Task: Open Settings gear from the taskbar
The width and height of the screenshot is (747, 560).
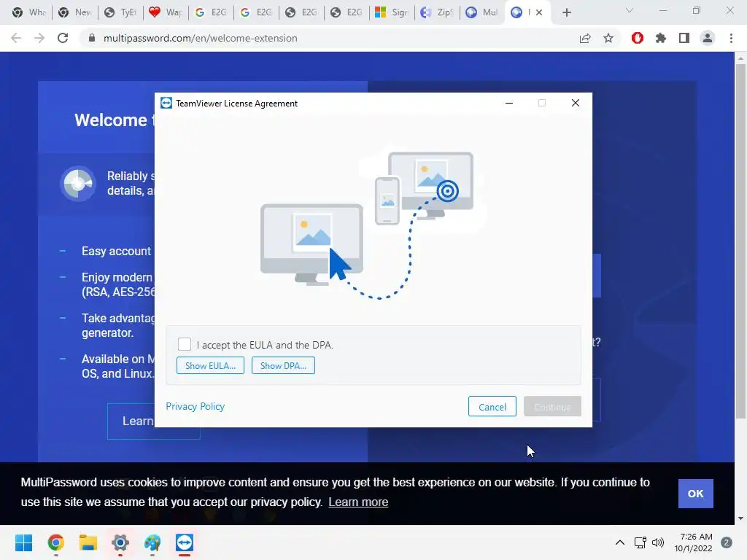Action: [120, 542]
